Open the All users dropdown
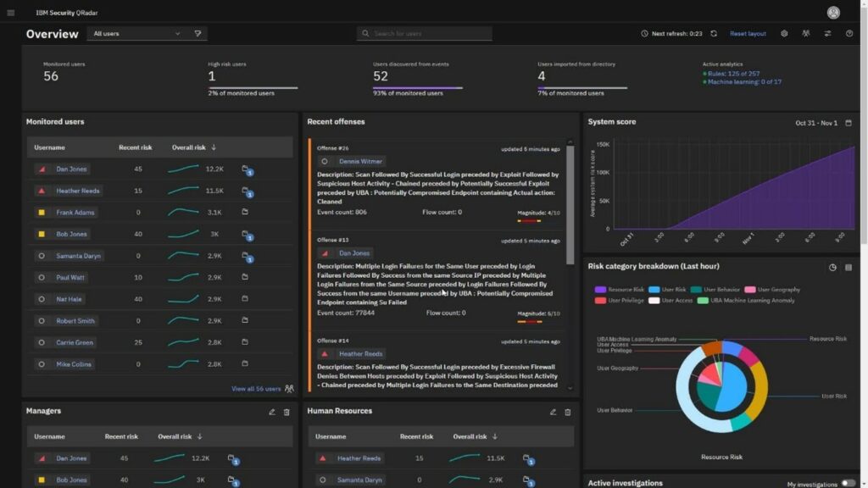This screenshot has width=868, height=488. pos(136,33)
